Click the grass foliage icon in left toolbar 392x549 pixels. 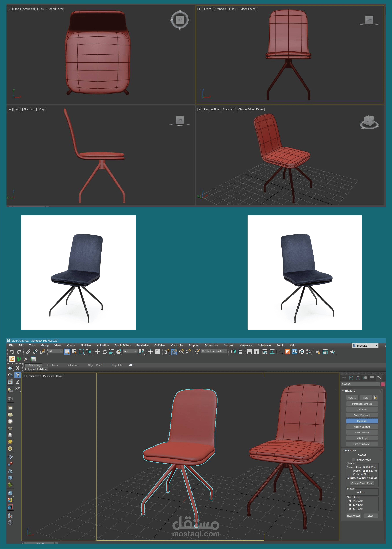10,485
